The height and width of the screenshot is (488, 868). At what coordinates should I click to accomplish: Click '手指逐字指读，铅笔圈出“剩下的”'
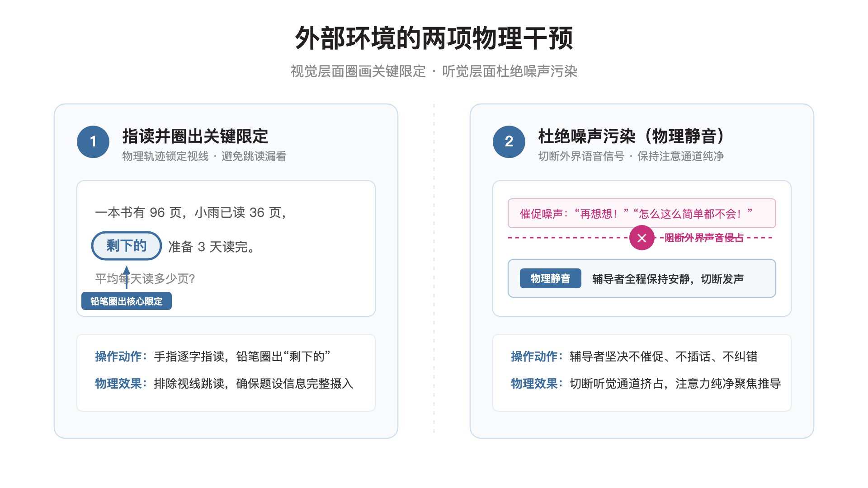[242, 357]
